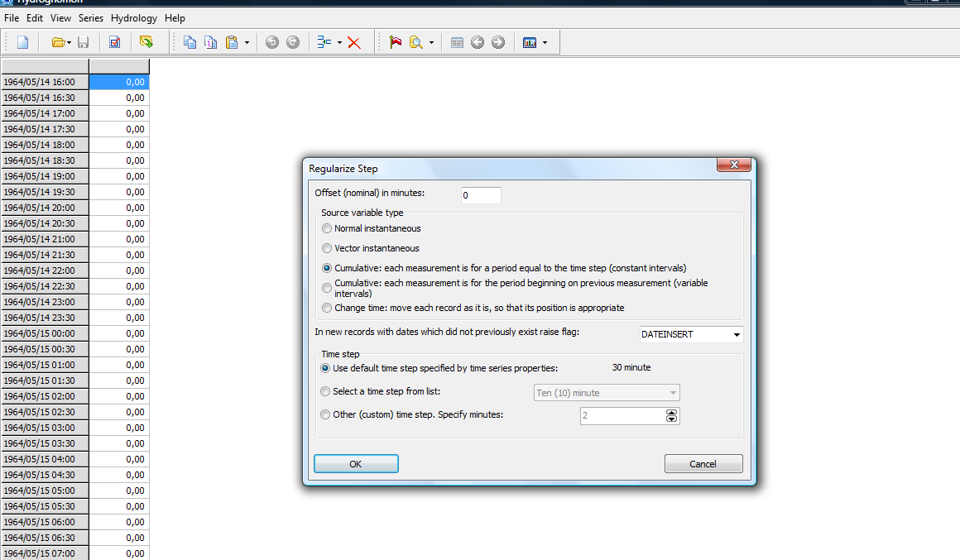Paste from the clipboard icon

[232, 42]
